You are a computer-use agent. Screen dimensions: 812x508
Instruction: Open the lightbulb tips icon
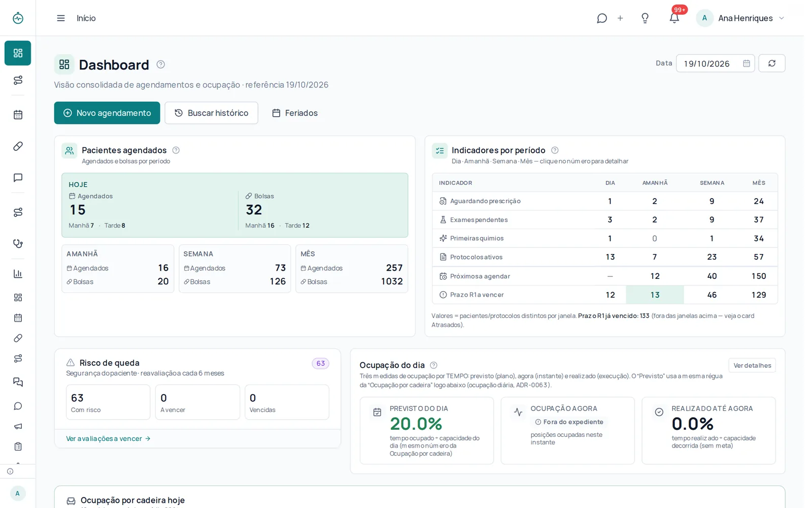645,18
